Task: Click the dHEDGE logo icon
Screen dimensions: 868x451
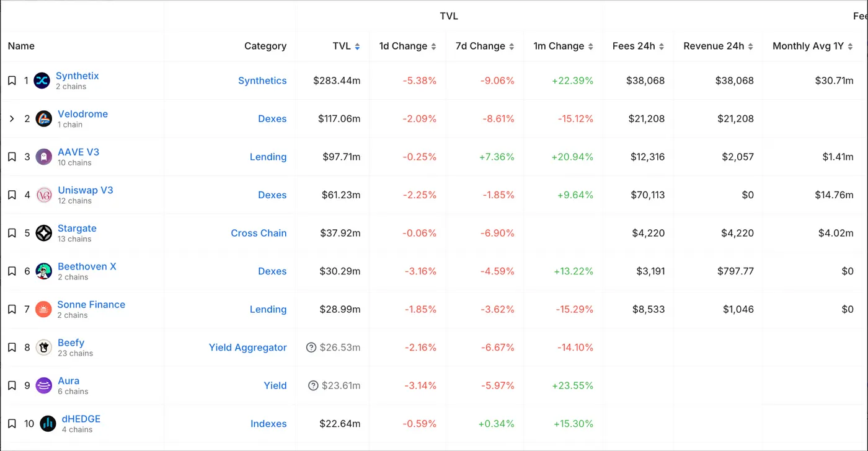Action: [48, 424]
